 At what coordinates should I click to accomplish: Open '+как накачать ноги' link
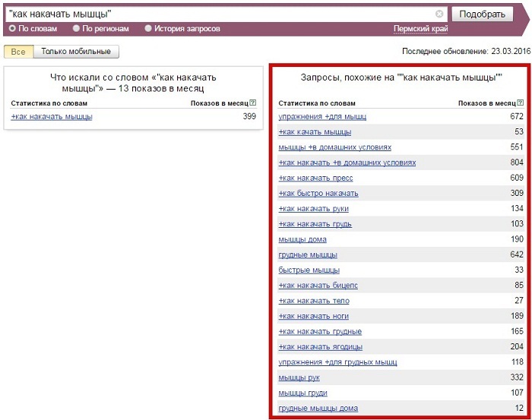(x=313, y=316)
